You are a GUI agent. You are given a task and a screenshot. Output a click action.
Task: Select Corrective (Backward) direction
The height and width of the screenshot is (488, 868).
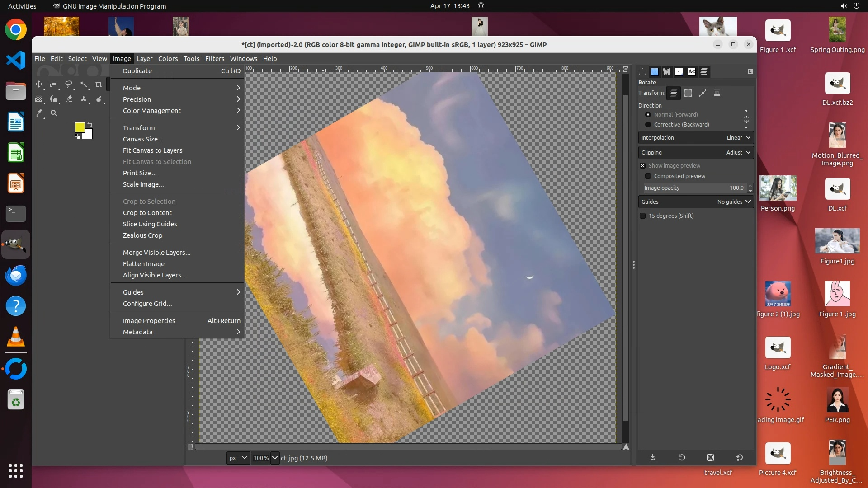(x=648, y=125)
